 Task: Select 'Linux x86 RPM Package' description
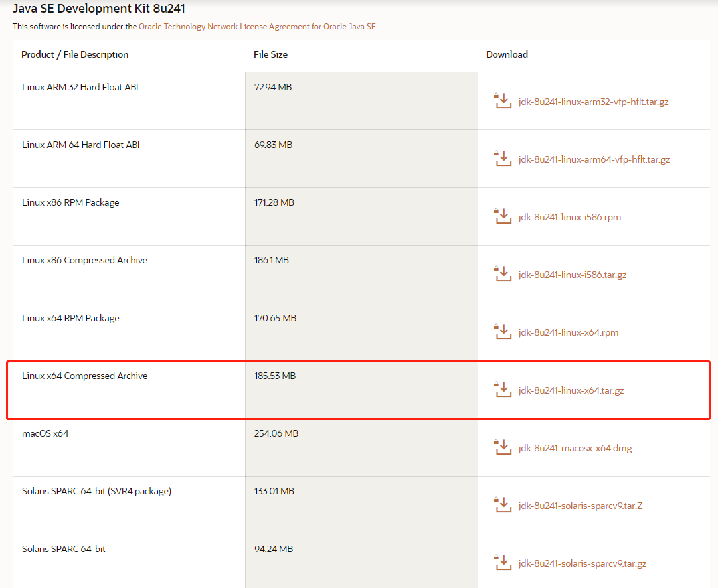[70, 202]
